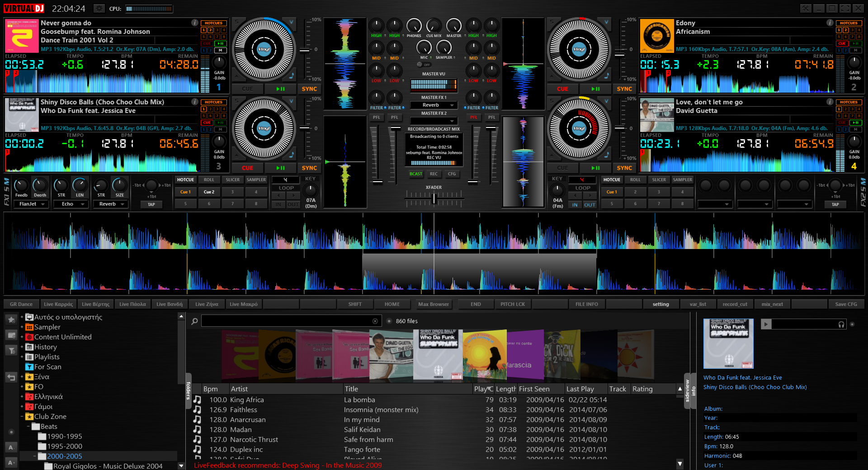Click the XFADER crossfader handle

(434, 198)
